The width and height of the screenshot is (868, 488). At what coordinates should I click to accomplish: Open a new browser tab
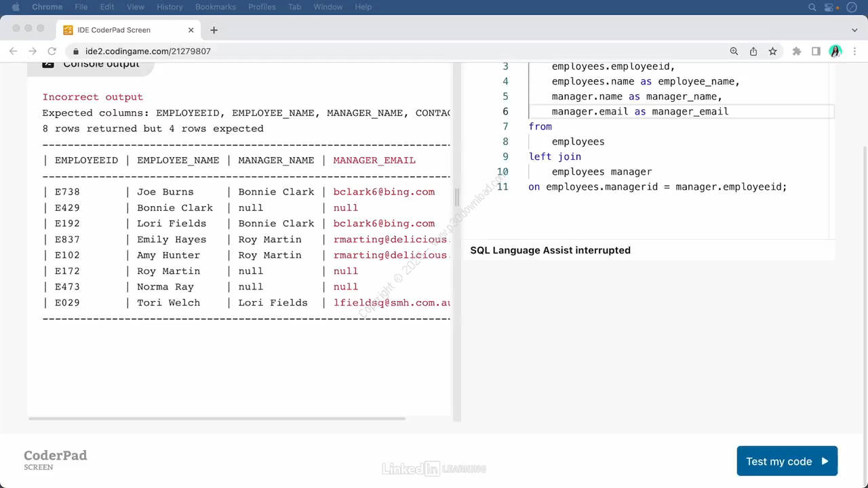point(214,30)
